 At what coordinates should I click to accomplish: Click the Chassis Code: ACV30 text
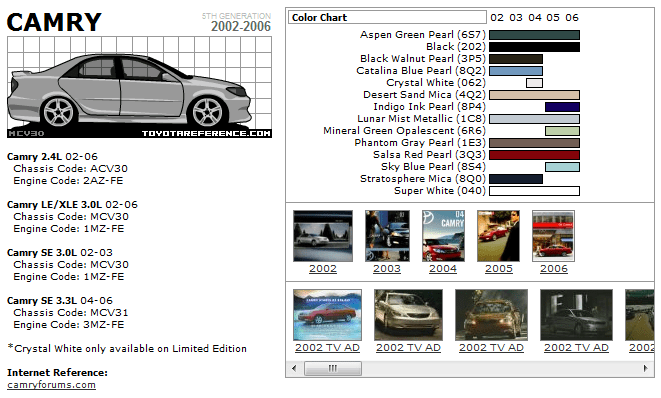(x=70, y=169)
